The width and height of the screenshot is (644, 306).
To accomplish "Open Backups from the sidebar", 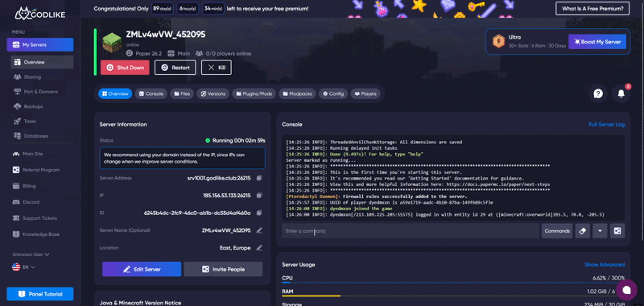I will [28, 106].
